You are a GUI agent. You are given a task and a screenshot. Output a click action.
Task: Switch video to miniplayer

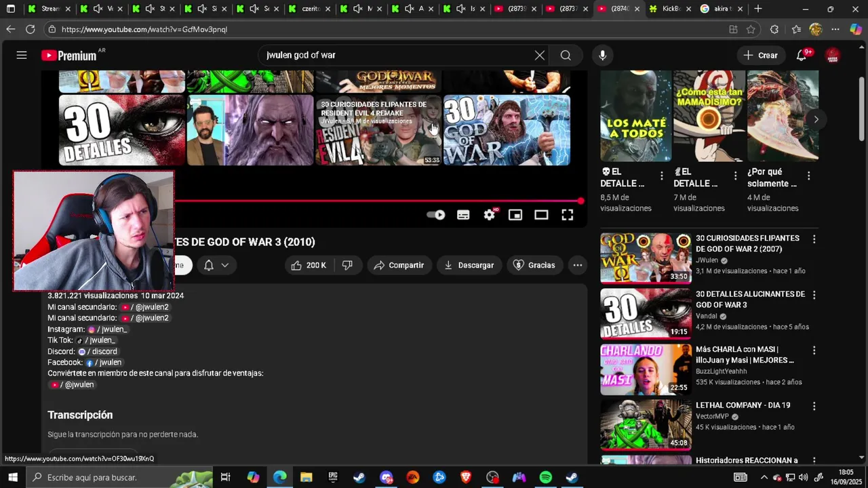(x=515, y=215)
